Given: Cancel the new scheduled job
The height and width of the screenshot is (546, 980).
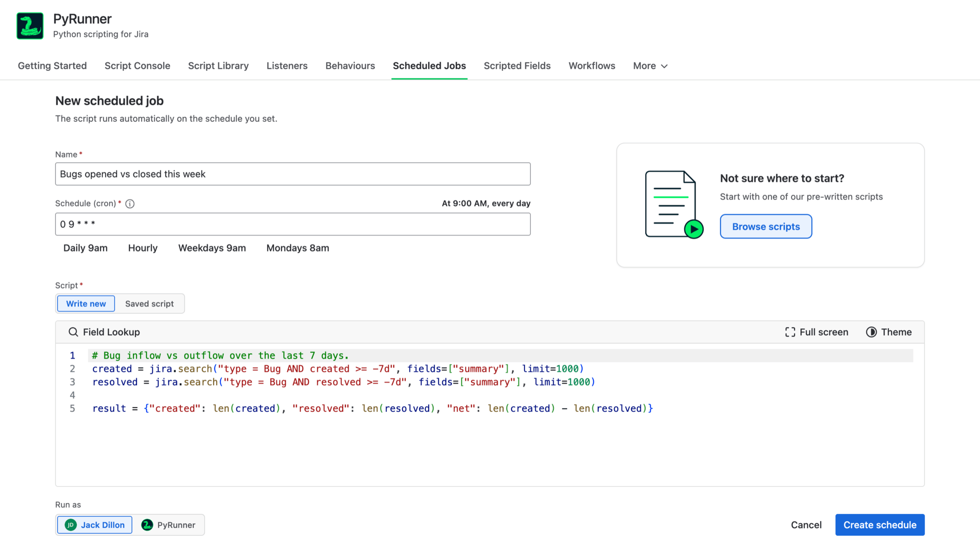Looking at the screenshot, I should 806,525.
